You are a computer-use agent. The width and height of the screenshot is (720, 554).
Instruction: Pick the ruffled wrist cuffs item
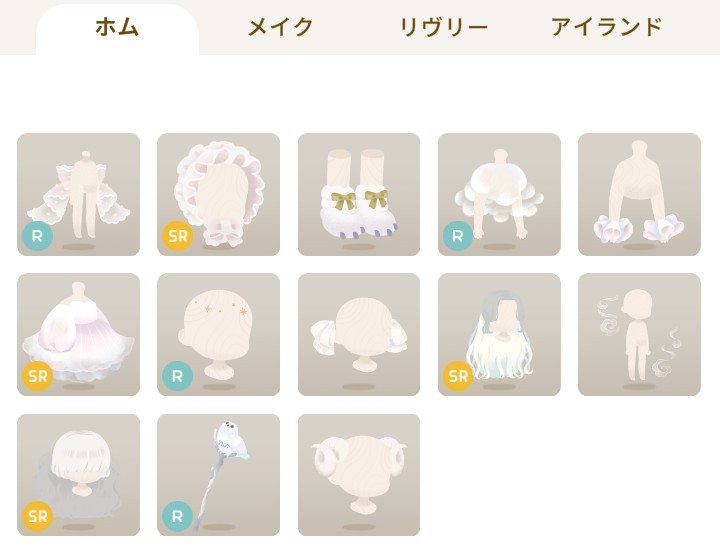(x=640, y=194)
